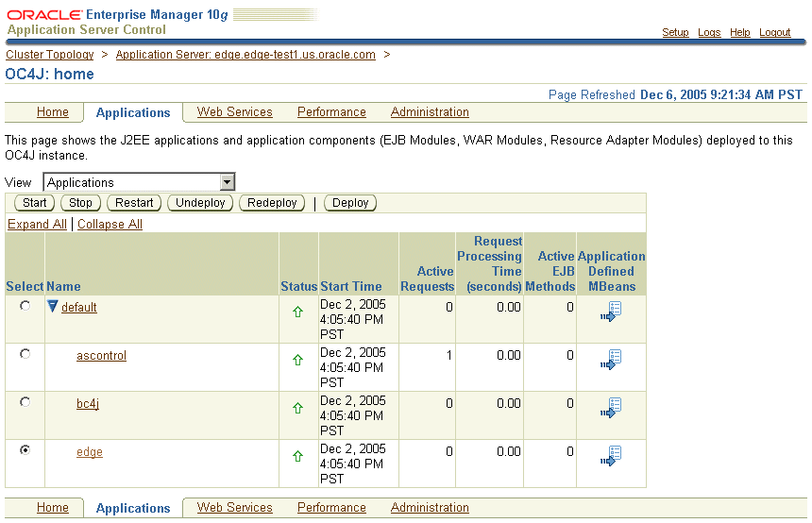The width and height of the screenshot is (812, 523).
Task: Click the Application Defined MBeans column header
Action: tap(612, 271)
